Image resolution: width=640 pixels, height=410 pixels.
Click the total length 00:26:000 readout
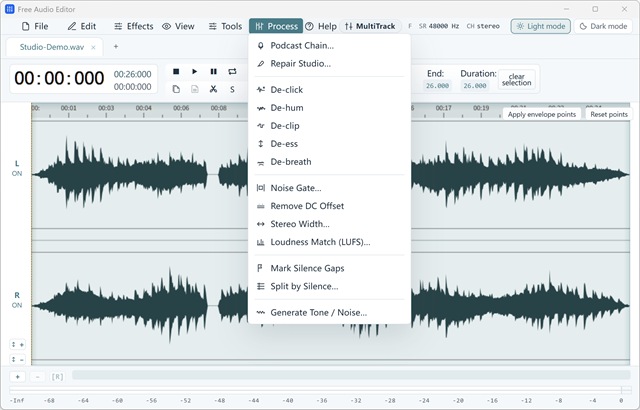click(132, 74)
